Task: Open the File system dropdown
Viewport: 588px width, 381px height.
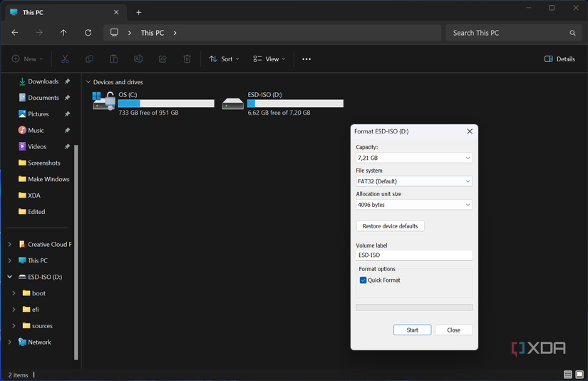Action: point(413,181)
